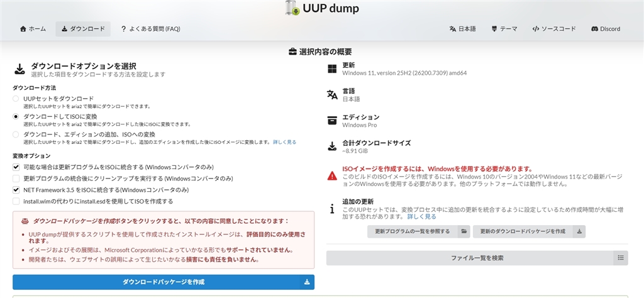Open the ソースコード link

(553, 29)
